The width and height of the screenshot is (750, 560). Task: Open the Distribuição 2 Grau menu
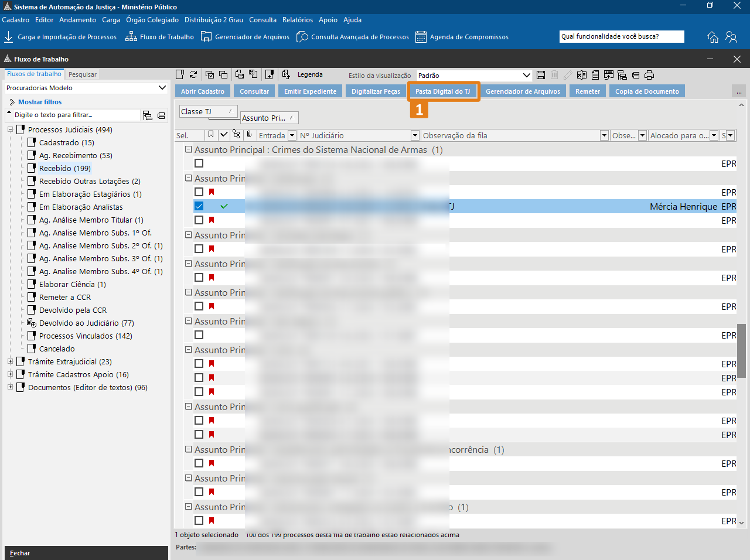pyautogui.click(x=214, y=20)
